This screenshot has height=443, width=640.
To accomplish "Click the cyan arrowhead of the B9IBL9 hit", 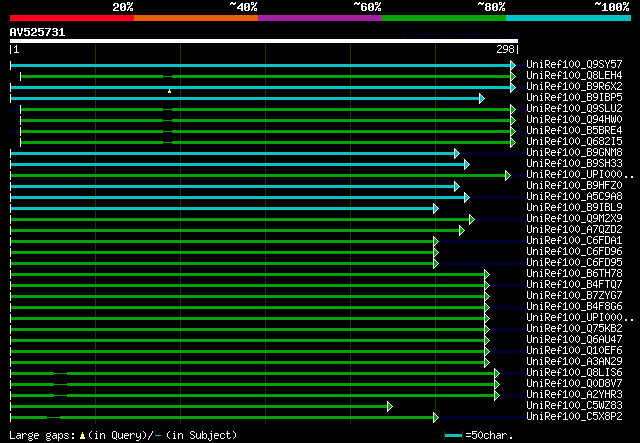I will click(435, 208).
